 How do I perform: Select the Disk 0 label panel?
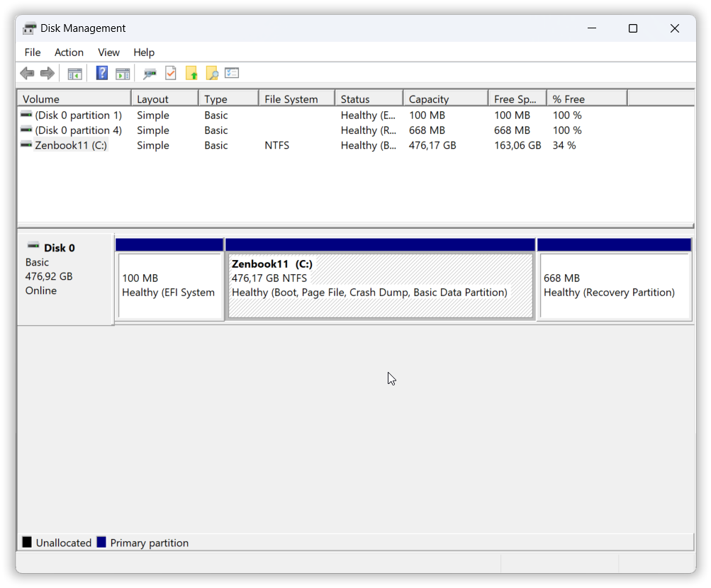tap(65, 279)
